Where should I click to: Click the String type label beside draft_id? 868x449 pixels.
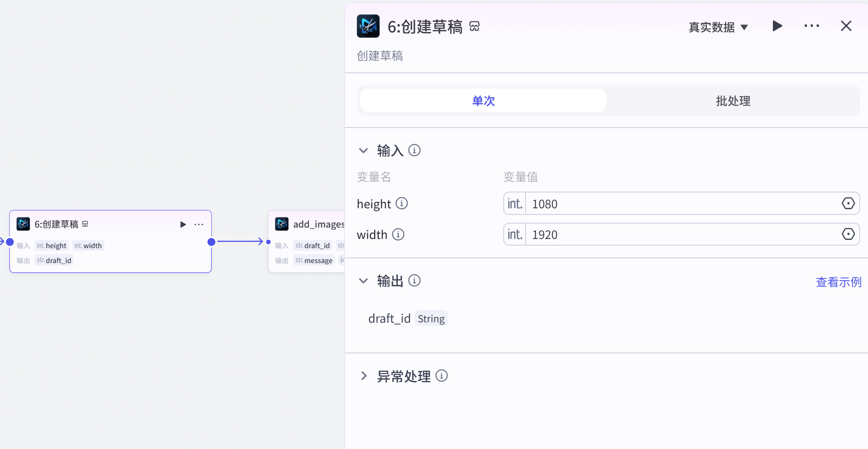point(431,319)
